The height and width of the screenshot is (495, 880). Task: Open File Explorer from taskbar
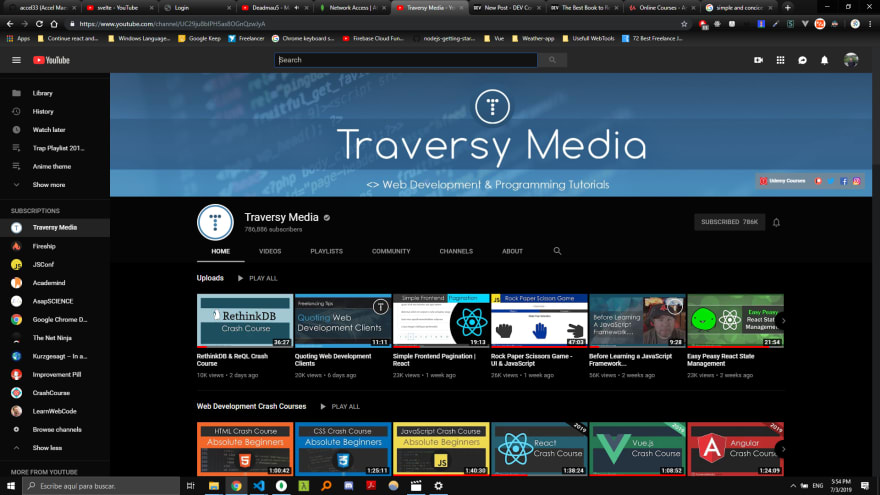(x=214, y=486)
